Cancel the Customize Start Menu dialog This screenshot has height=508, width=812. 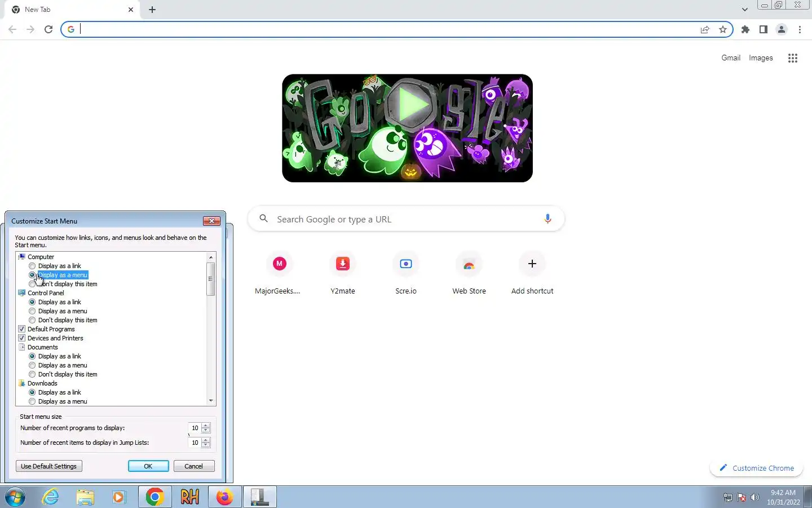pyautogui.click(x=194, y=466)
